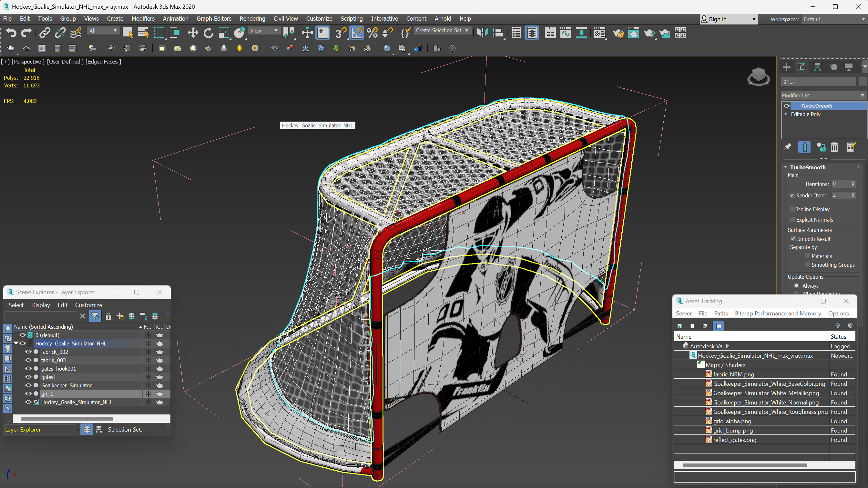
Task: Enable Explicit Normals checkbox
Action: coord(792,220)
